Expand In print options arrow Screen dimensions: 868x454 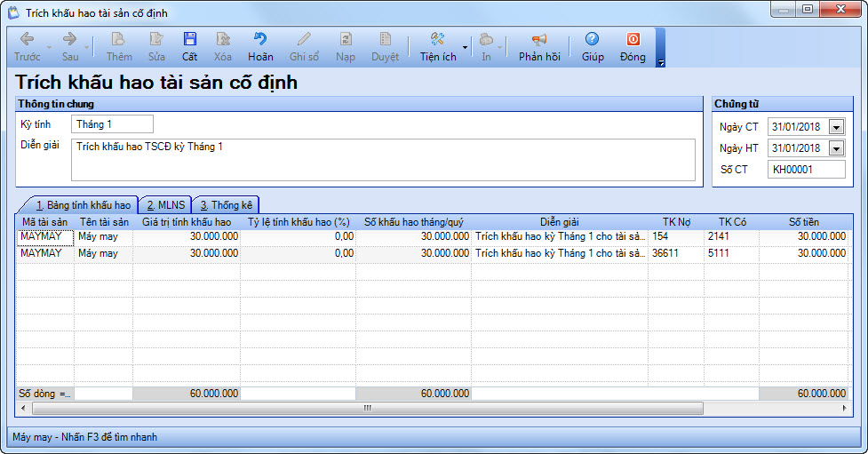(500, 48)
